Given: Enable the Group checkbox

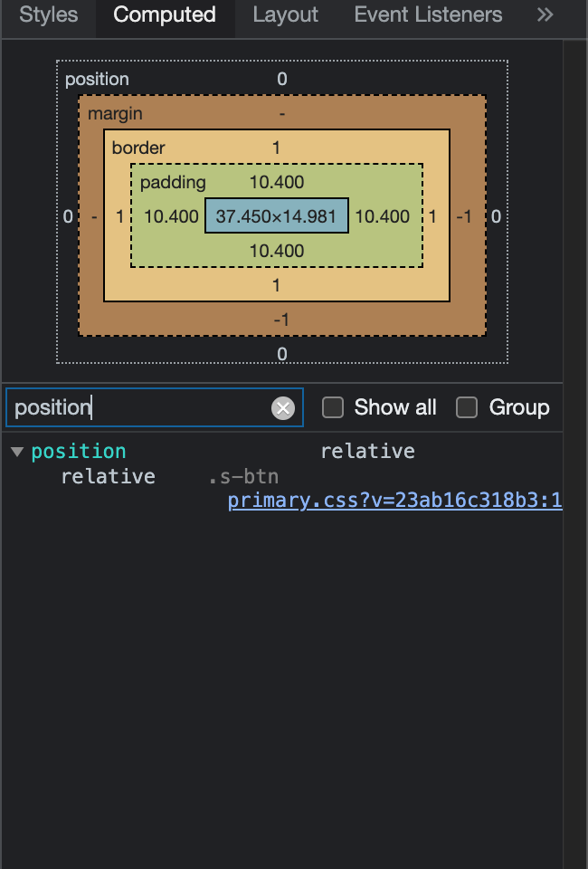Looking at the screenshot, I should click(x=467, y=407).
